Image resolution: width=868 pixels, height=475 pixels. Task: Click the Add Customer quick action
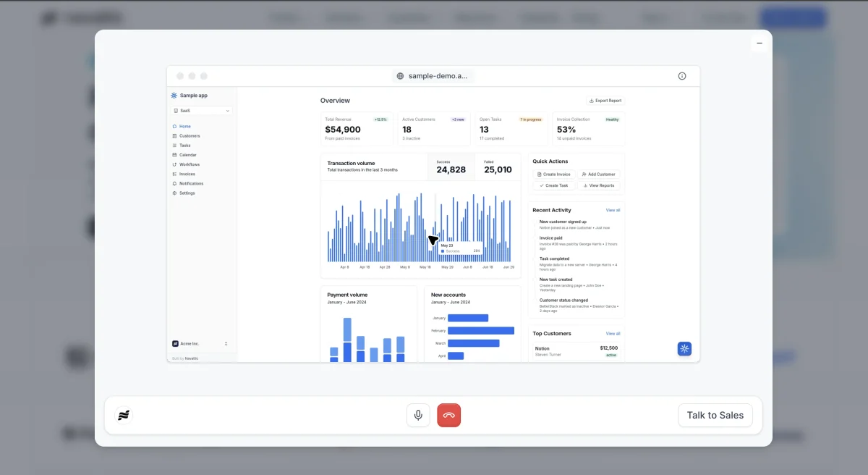click(x=598, y=175)
